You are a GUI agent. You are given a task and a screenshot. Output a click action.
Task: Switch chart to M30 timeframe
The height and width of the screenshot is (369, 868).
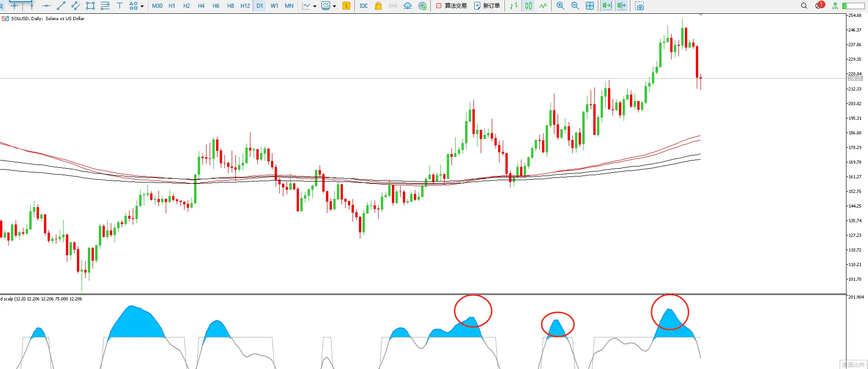tap(157, 6)
